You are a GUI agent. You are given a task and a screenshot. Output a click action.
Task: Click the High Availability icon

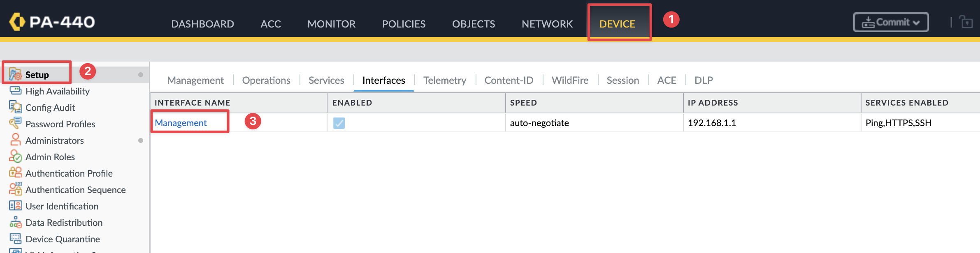(15, 91)
